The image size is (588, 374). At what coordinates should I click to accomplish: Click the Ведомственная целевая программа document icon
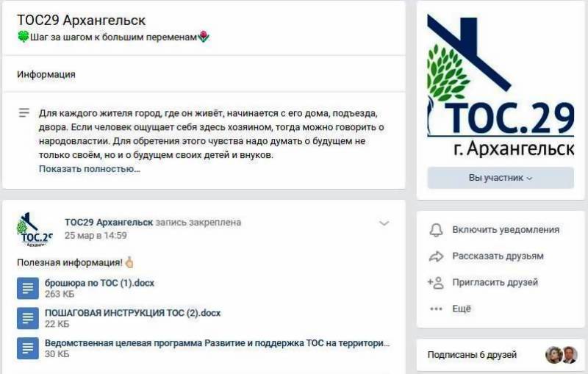(28, 348)
